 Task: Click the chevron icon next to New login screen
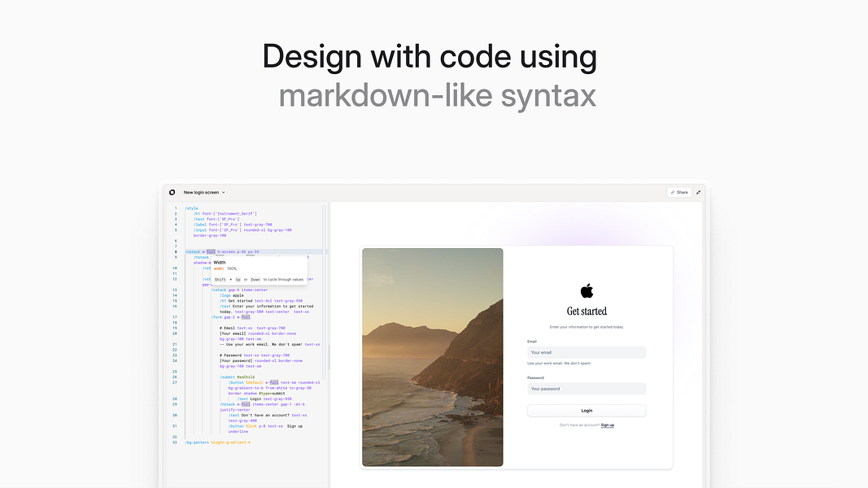tap(224, 192)
